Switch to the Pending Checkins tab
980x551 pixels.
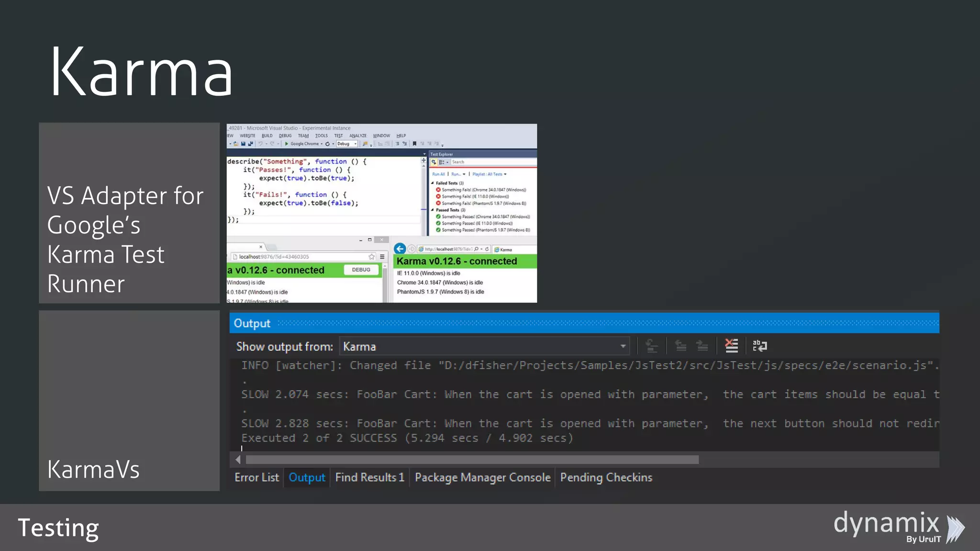[606, 477]
